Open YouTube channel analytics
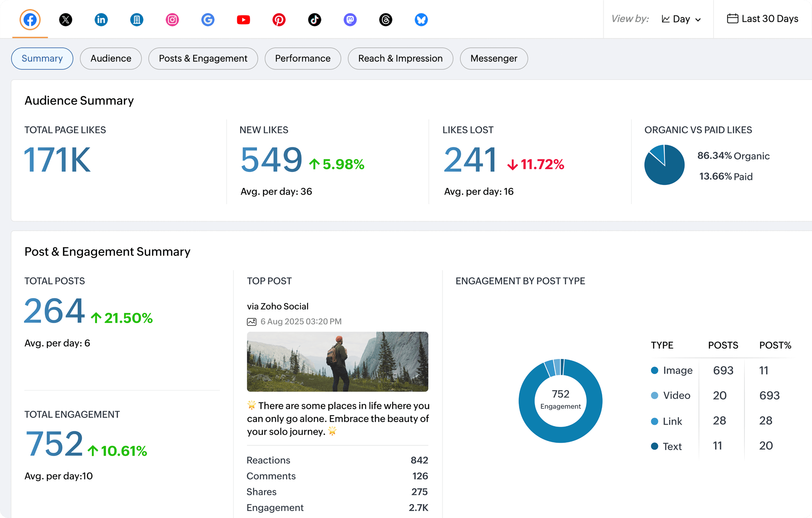The height and width of the screenshot is (518, 812). 244,19
